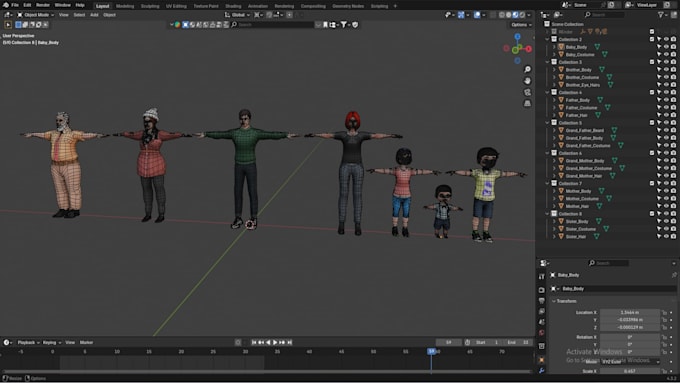
Task: Uncheck Collection 2 exclude checkbox
Action: 652,39
